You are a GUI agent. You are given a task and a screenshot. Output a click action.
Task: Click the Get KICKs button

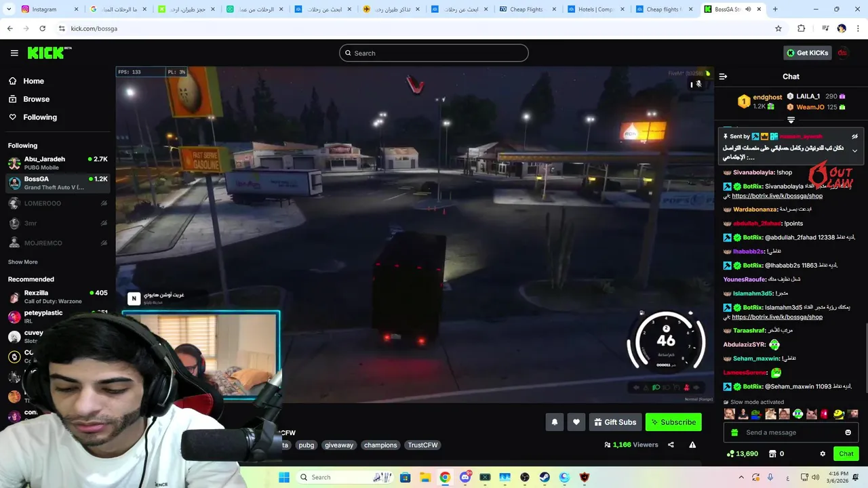(x=807, y=53)
